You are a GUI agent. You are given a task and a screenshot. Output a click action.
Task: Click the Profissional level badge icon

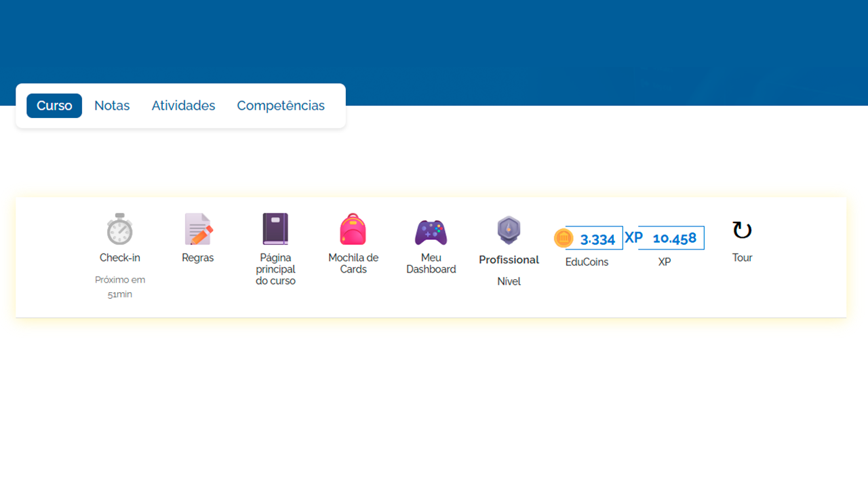click(509, 230)
